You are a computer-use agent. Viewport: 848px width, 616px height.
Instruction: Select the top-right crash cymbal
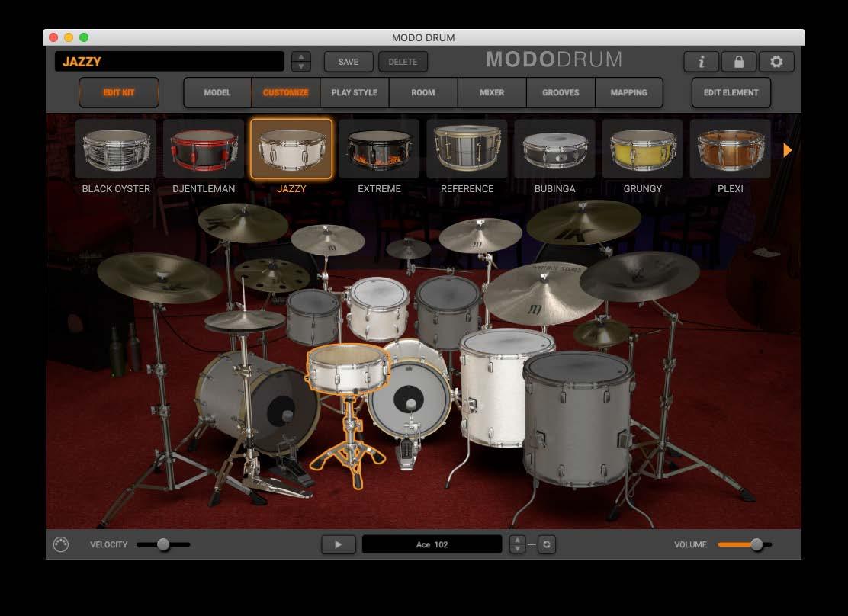[583, 222]
